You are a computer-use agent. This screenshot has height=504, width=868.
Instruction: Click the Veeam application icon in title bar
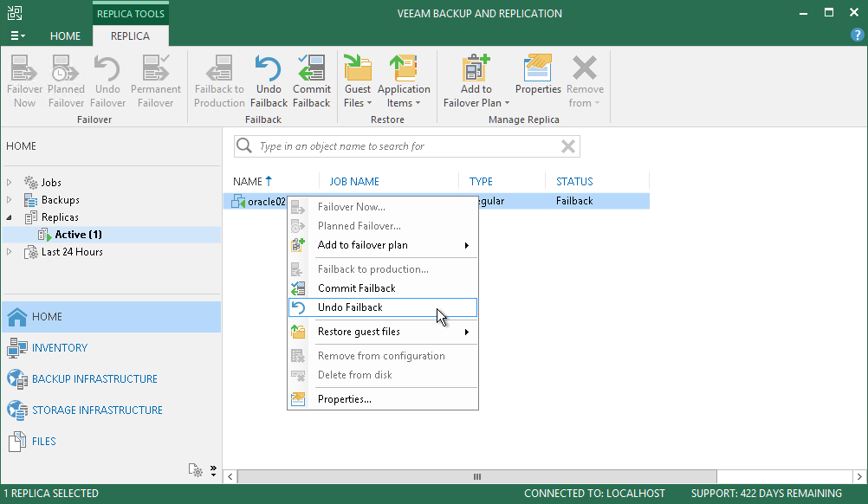point(15,13)
